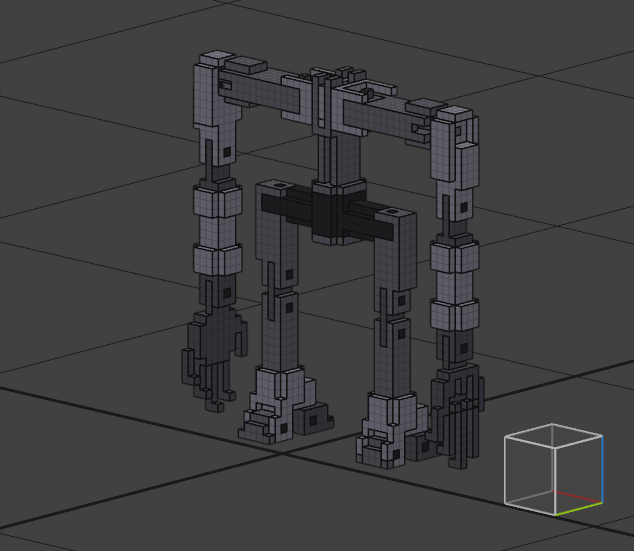Click the orientation view cube gizmo
Screen dimensions: 634x551
tap(554, 469)
